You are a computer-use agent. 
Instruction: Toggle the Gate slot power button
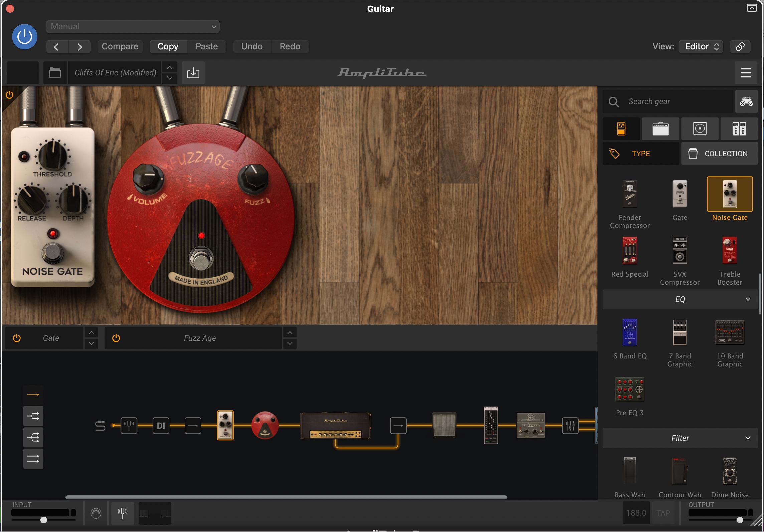pyautogui.click(x=17, y=338)
